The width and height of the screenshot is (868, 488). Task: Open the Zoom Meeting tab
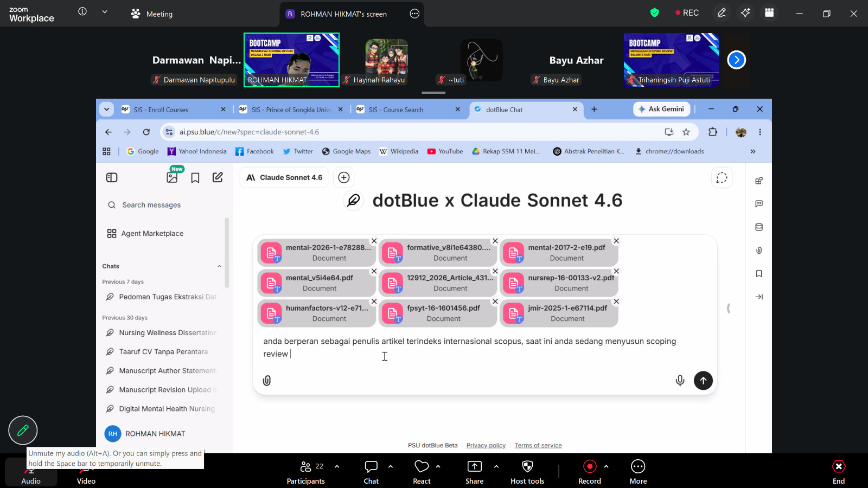152,14
